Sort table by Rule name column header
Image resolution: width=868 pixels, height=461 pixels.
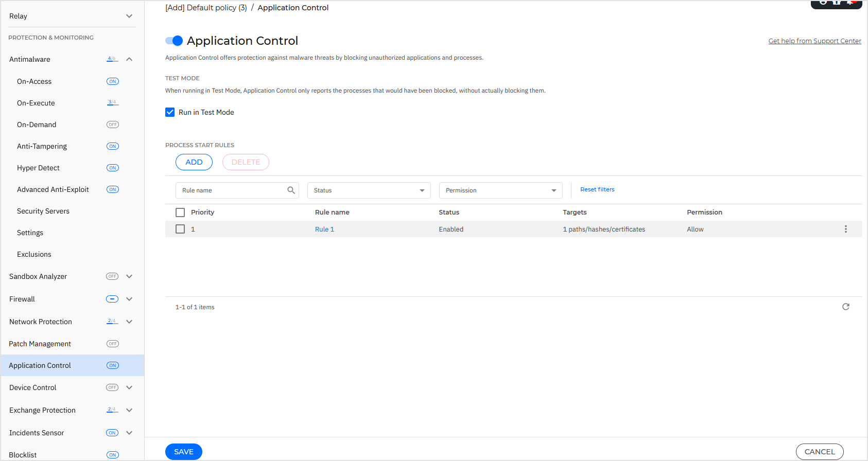[332, 212]
